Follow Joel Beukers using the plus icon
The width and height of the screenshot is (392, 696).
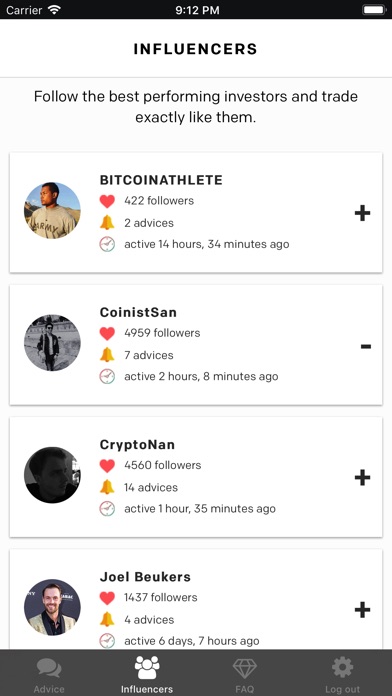(362, 610)
